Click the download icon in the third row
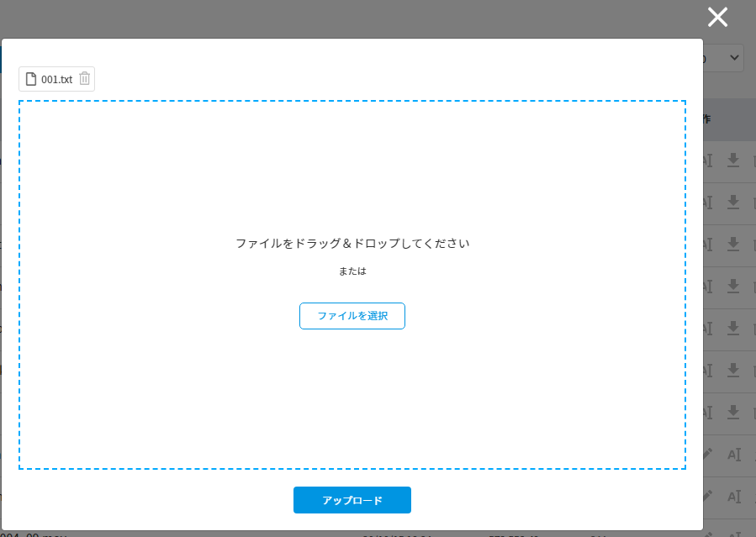 tap(733, 244)
